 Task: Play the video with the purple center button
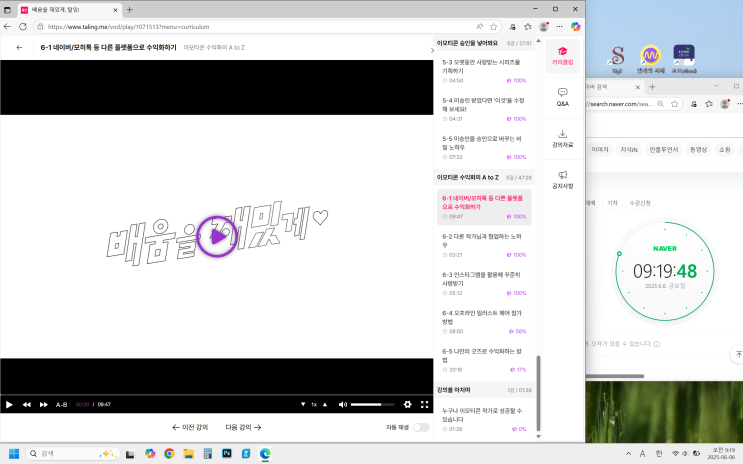tap(217, 236)
